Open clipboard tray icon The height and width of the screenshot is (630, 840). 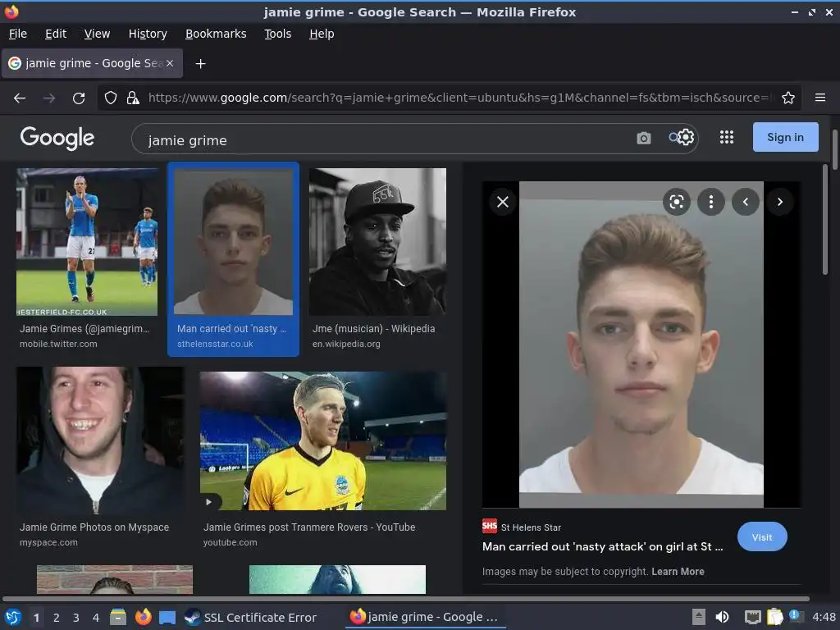pyautogui.click(x=774, y=617)
